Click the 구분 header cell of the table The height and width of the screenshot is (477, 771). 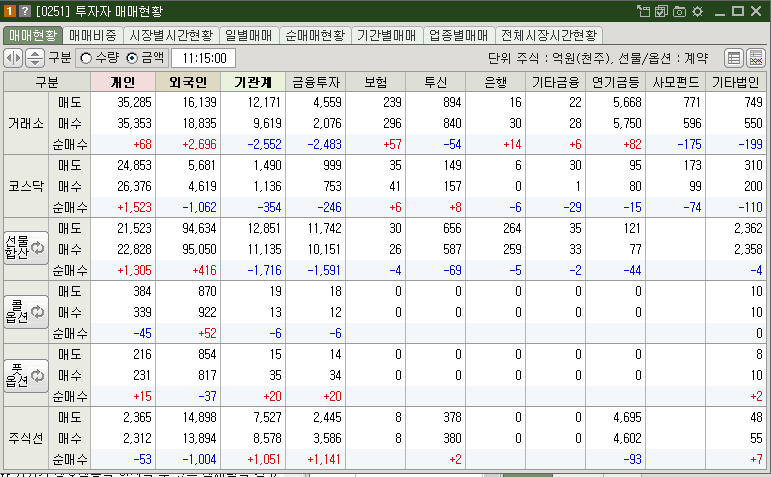pyautogui.click(x=47, y=82)
